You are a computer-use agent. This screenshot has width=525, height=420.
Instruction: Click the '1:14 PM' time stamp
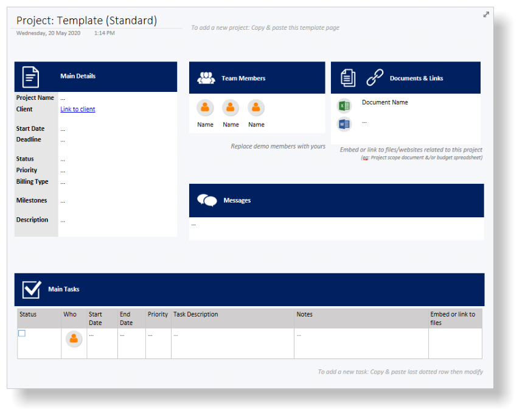105,33
